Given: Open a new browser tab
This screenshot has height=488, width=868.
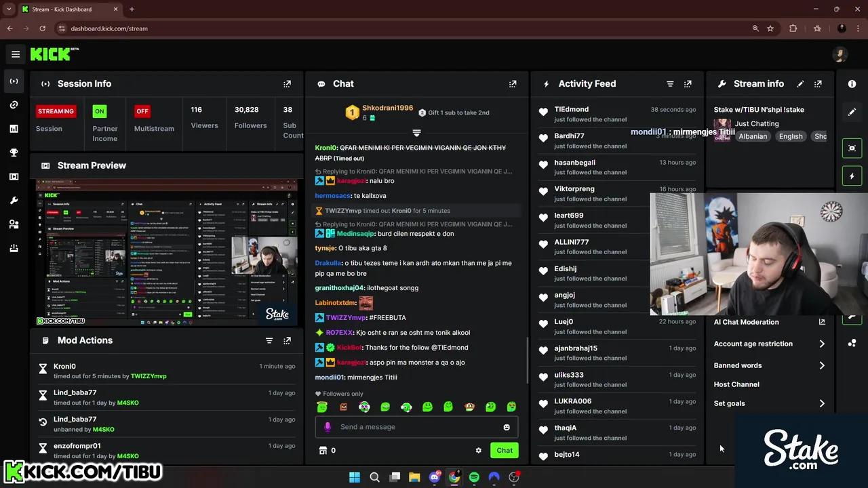Looking at the screenshot, I should tap(132, 9).
